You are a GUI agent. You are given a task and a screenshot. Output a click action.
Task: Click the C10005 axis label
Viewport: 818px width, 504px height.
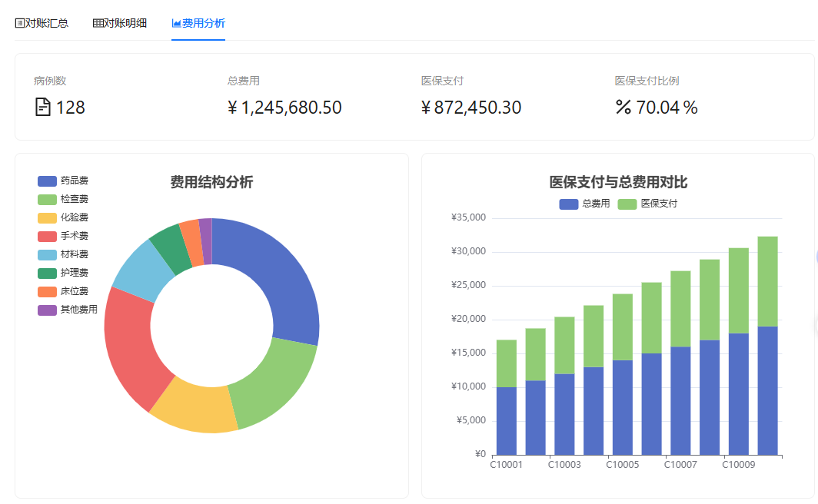(623, 464)
